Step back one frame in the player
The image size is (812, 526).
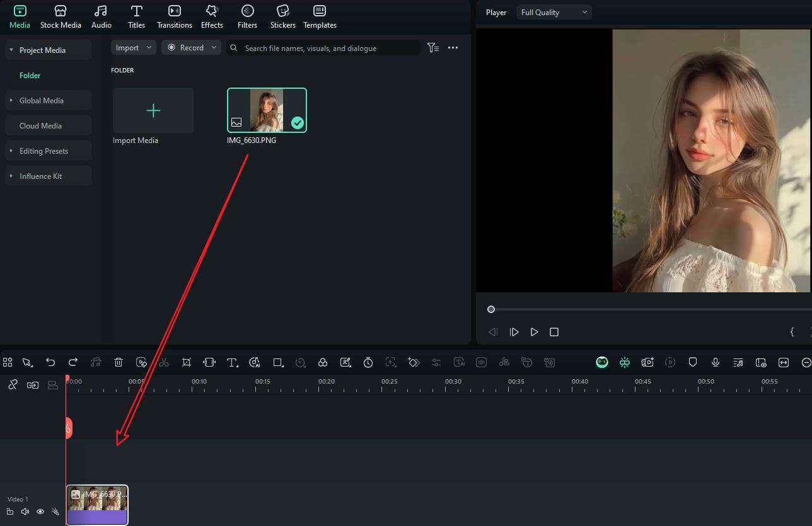[494, 332]
